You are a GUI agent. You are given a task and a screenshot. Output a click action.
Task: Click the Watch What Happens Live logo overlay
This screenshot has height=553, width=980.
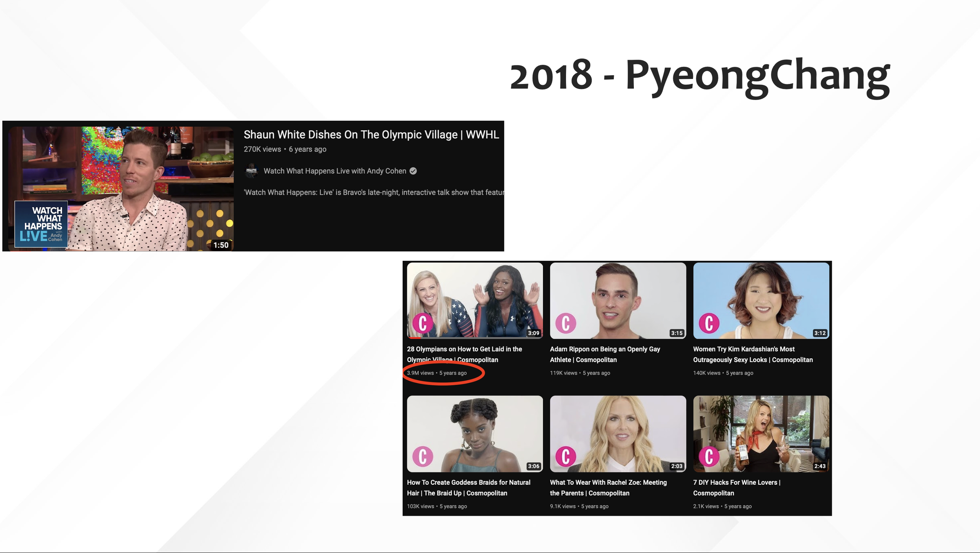[x=41, y=224]
